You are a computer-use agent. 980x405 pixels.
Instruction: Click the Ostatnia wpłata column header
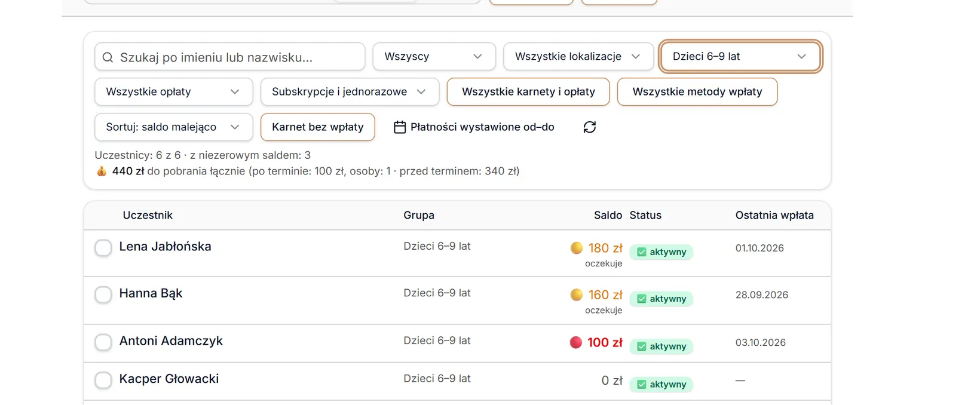click(x=774, y=215)
